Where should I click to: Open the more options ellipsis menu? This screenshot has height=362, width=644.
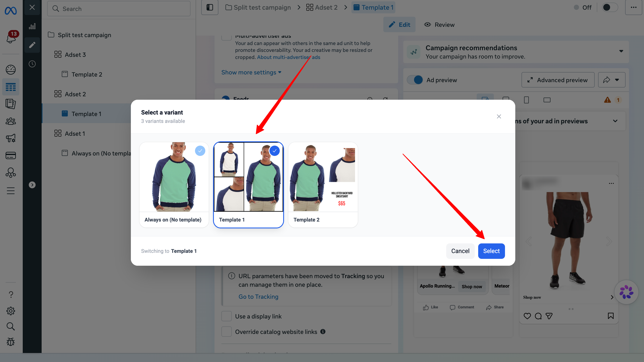click(x=633, y=8)
